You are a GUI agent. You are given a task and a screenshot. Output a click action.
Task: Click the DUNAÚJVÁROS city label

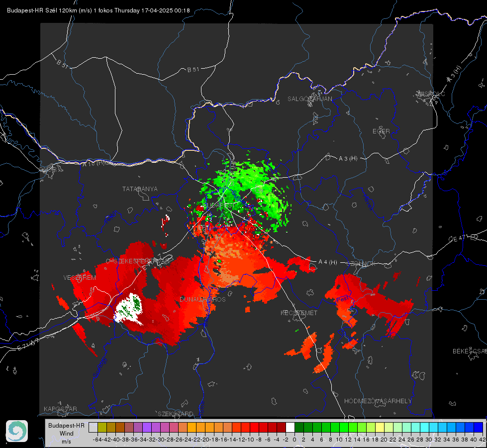pyautogui.click(x=202, y=299)
